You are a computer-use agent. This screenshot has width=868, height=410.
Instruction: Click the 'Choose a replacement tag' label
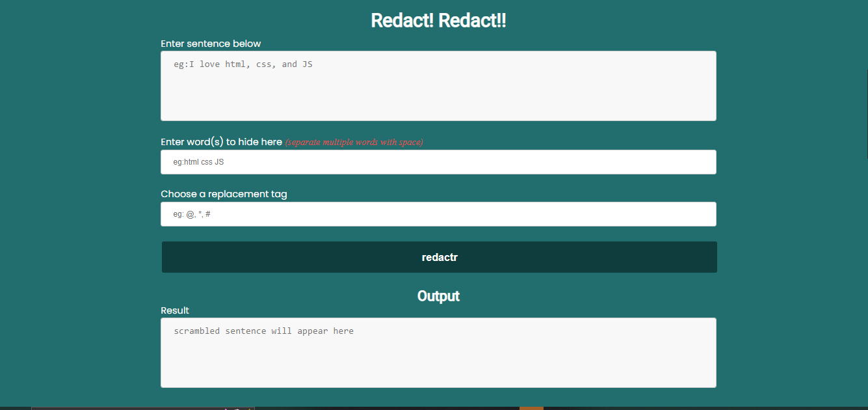tap(224, 194)
